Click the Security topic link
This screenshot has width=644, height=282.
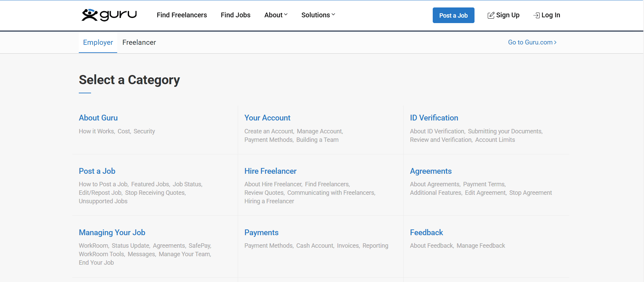(144, 131)
